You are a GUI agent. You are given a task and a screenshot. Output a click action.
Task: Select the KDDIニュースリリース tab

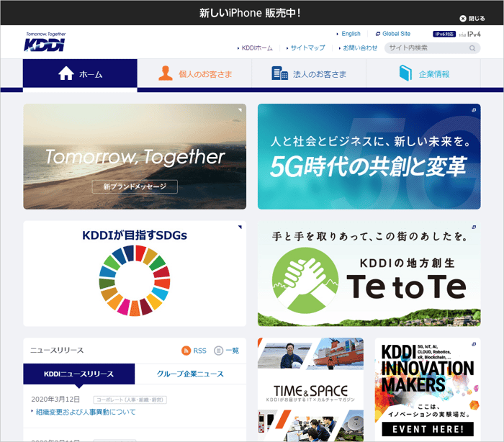coord(78,374)
